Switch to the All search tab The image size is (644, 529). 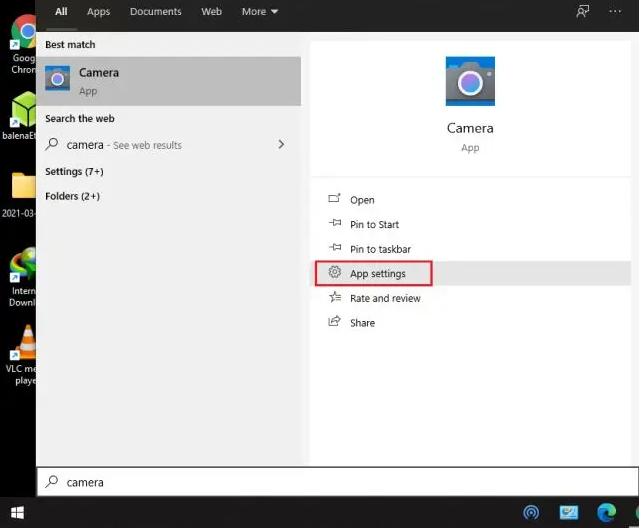tap(61, 12)
